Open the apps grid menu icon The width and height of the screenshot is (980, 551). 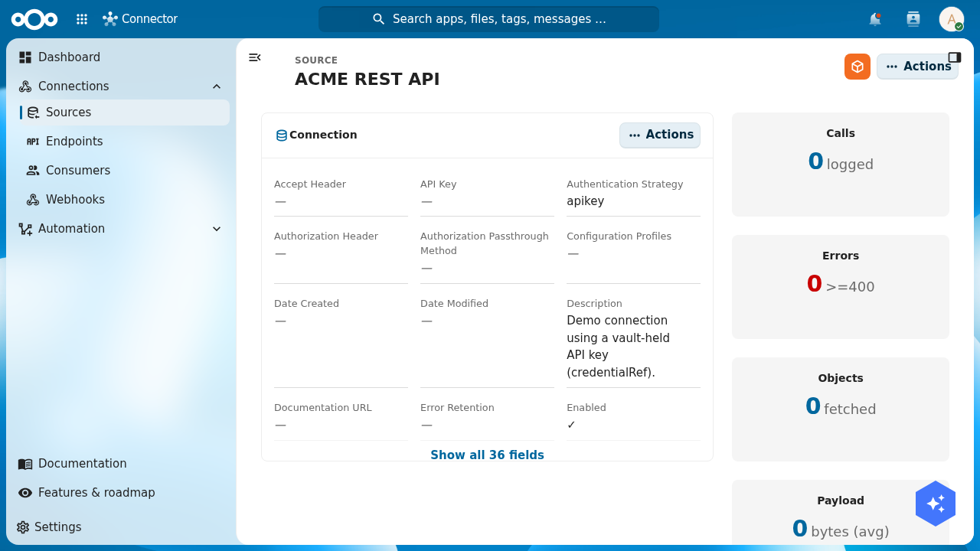(82, 19)
